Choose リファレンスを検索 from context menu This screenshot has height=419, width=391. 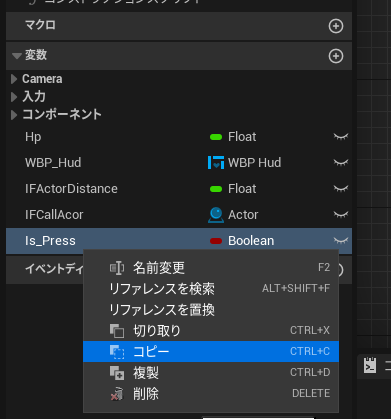[211, 289]
